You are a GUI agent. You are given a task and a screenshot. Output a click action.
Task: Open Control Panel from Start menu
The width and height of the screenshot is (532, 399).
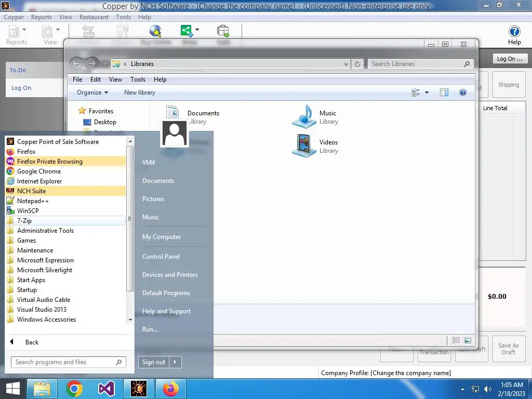tap(161, 257)
